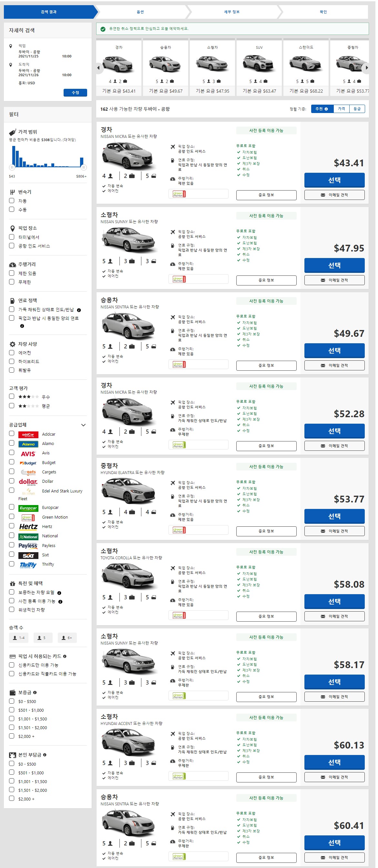Click info icon by 픽업 시 허용되는 카드

click(65, 656)
